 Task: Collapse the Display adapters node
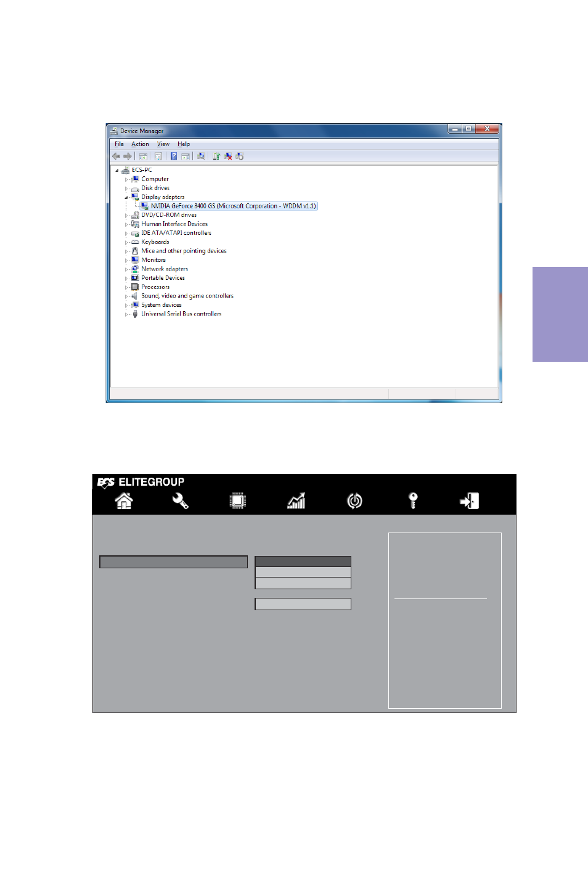tap(126, 198)
